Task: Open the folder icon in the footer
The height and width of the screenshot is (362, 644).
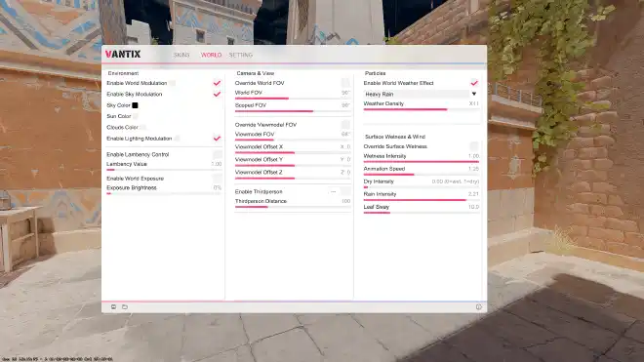Action: [125, 307]
